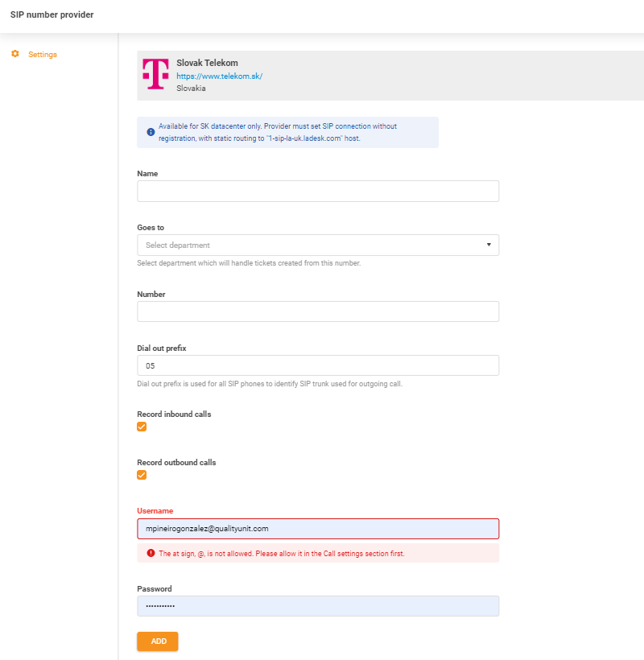Click the SIP number provider page title
Viewport: 644px width, 660px height.
[52, 14]
